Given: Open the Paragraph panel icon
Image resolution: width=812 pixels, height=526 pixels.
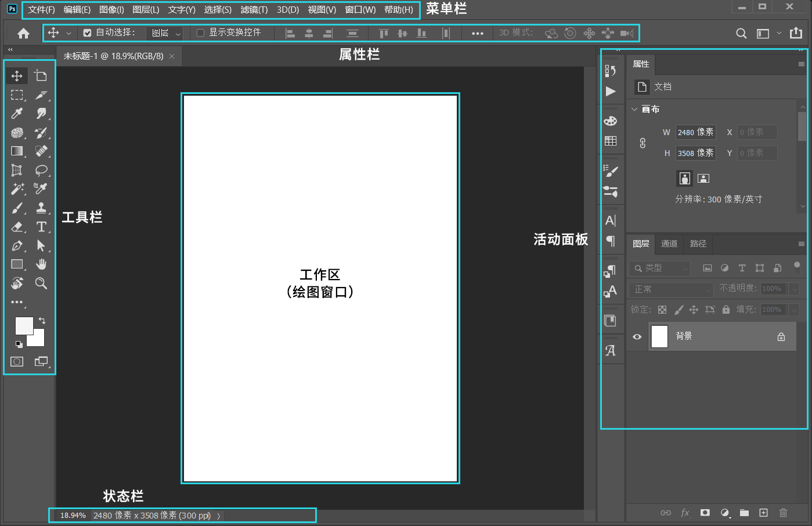Looking at the screenshot, I should coord(610,241).
